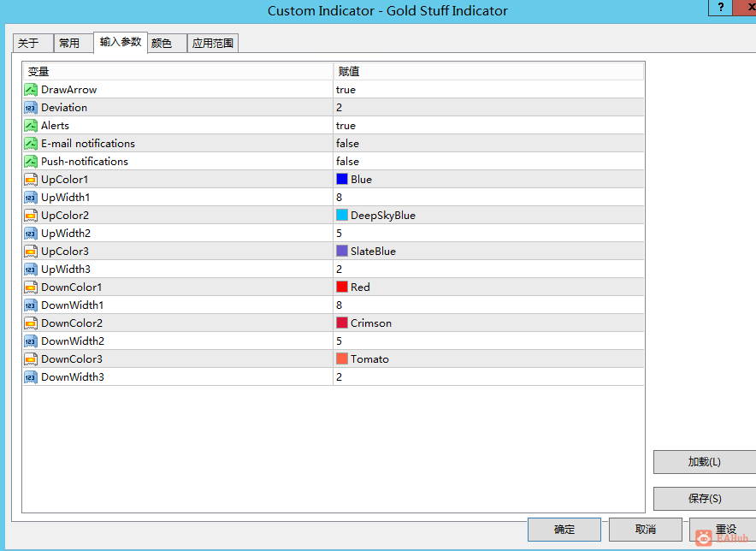This screenshot has width=756, height=551.
Task: Click the DrawArrow value true
Action: pyautogui.click(x=346, y=90)
